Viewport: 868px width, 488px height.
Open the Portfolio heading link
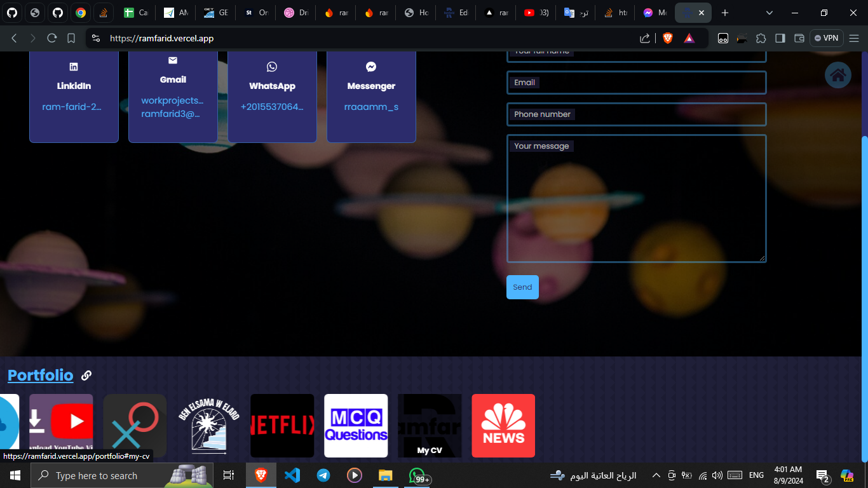point(41,376)
